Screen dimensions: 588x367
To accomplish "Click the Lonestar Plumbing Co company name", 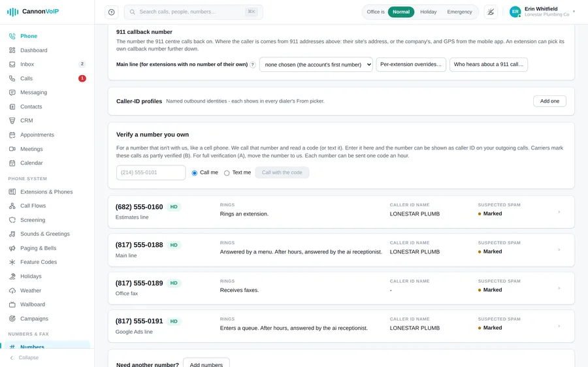I will pyautogui.click(x=547, y=14).
